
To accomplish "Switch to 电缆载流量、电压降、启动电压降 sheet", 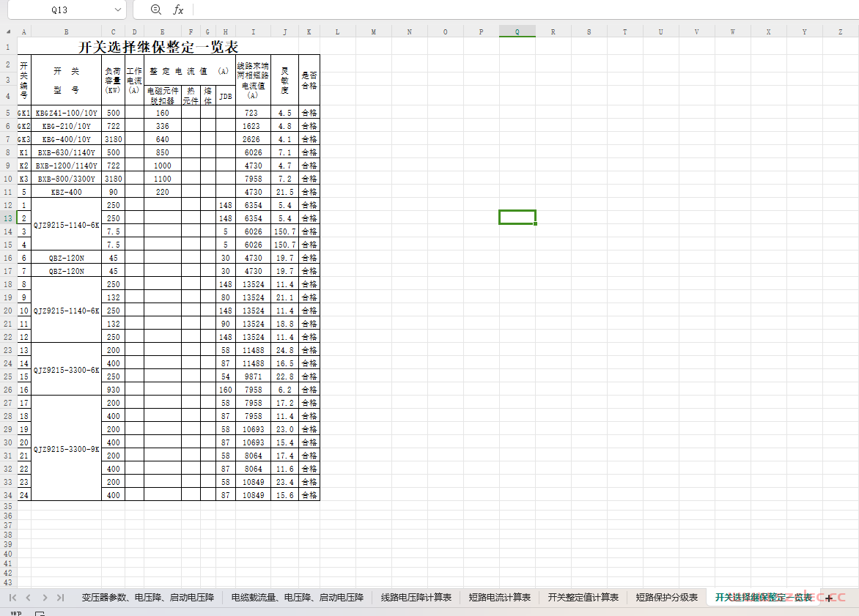I will [298, 598].
